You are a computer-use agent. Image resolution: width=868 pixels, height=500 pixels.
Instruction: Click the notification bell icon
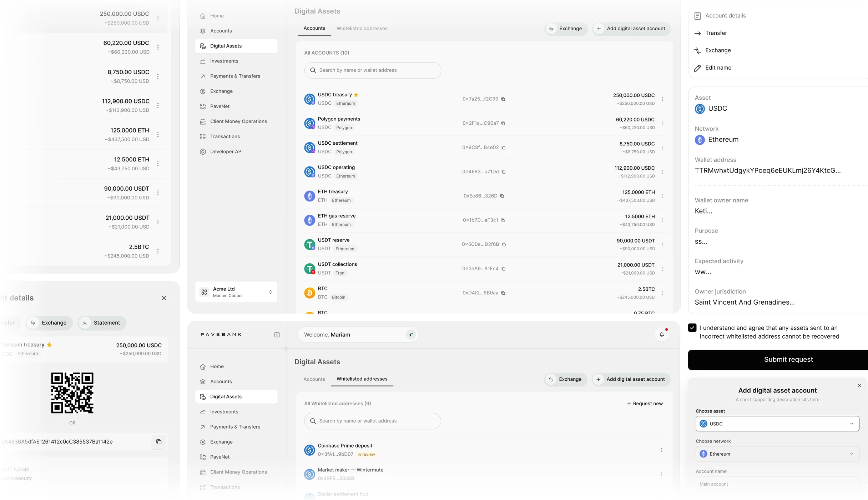coord(662,335)
